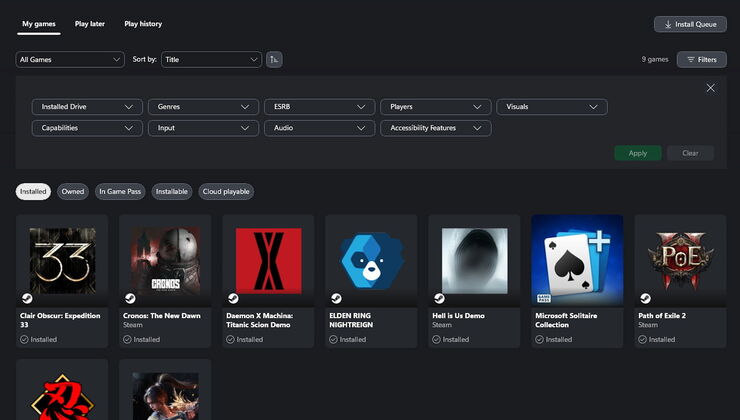This screenshot has height=420, width=740.
Task: Select the Microsoft Solitaire Collection title
Action: click(566, 320)
